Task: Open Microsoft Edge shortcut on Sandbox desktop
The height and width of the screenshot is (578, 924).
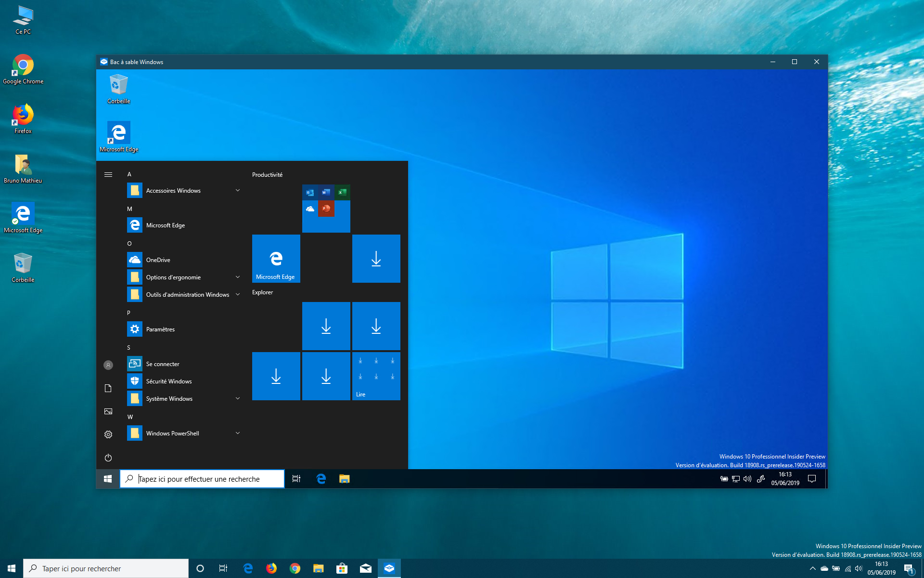Action: tap(118, 137)
